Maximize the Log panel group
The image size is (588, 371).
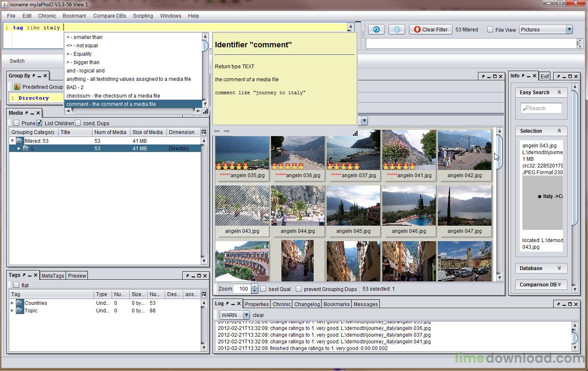(570, 304)
